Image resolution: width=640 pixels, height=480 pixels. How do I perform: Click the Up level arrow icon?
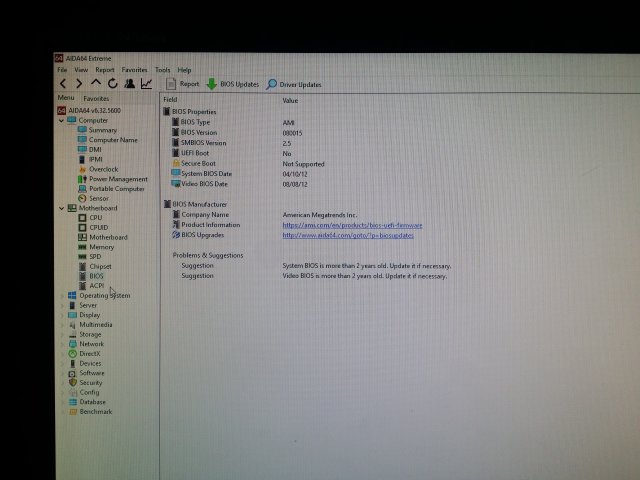point(96,84)
